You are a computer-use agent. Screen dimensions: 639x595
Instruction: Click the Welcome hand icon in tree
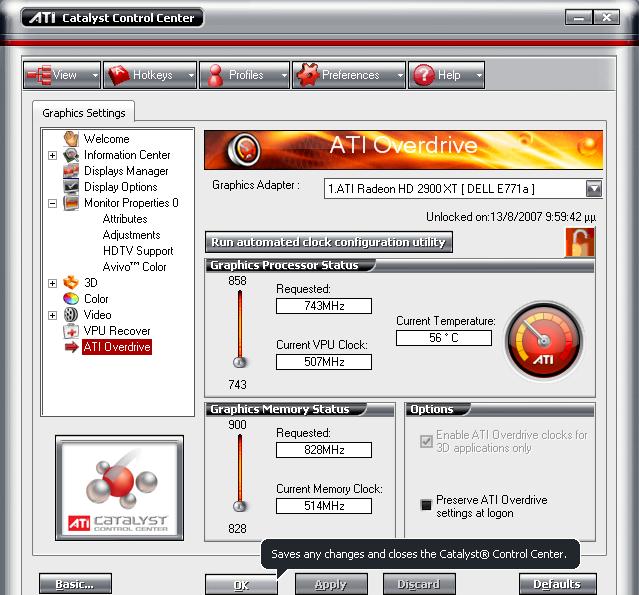71,139
